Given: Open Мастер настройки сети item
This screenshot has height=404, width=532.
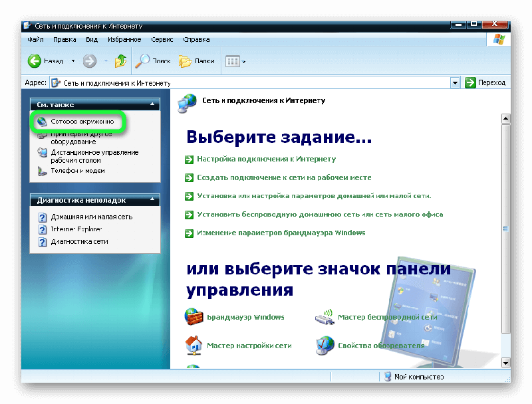Looking at the screenshot, I should (249, 346).
